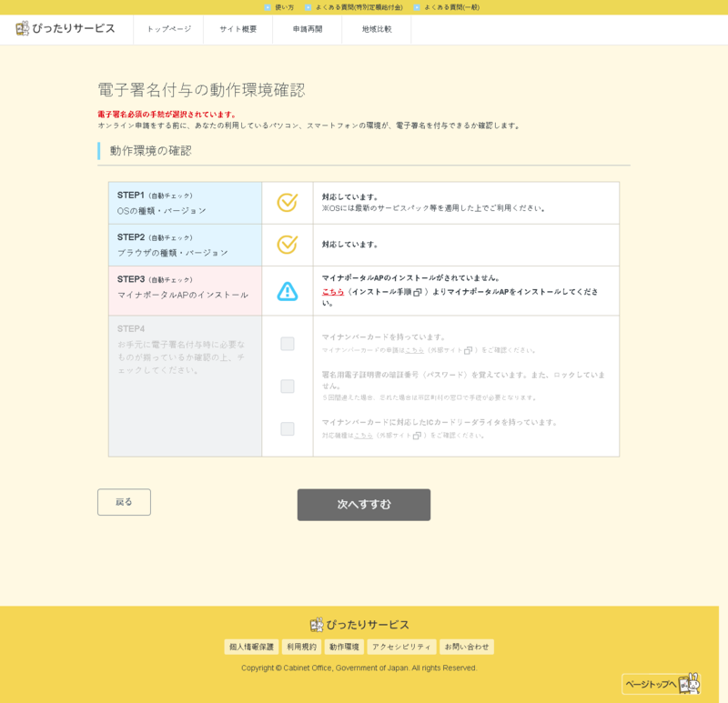
Task: Click the STEP1 yellow checkmark icon
Action: [x=288, y=202]
